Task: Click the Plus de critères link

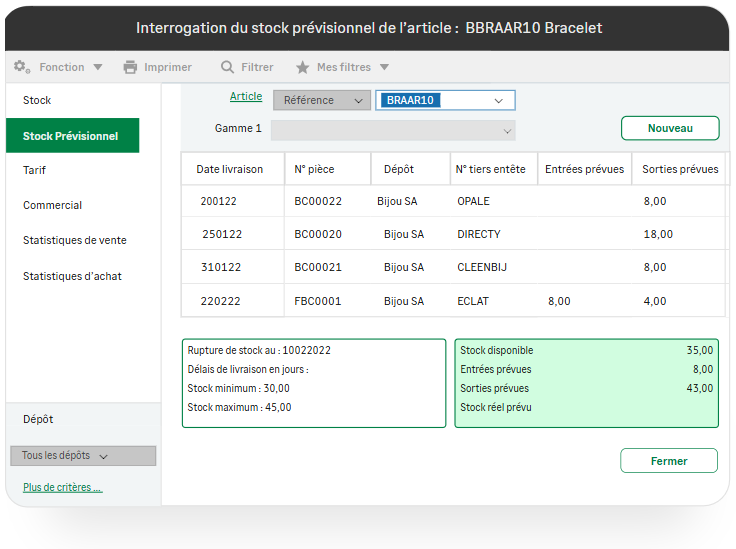Action: 62,488
